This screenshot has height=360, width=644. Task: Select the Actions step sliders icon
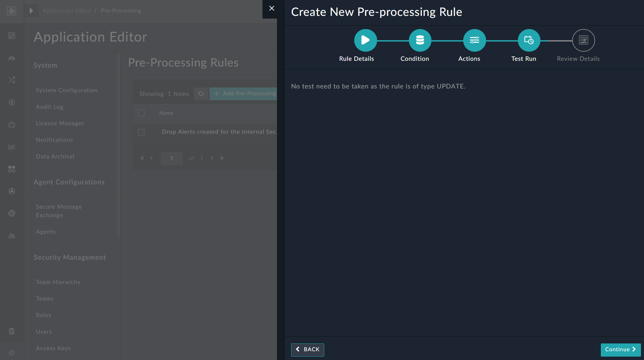pyautogui.click(x=474, y=40)
